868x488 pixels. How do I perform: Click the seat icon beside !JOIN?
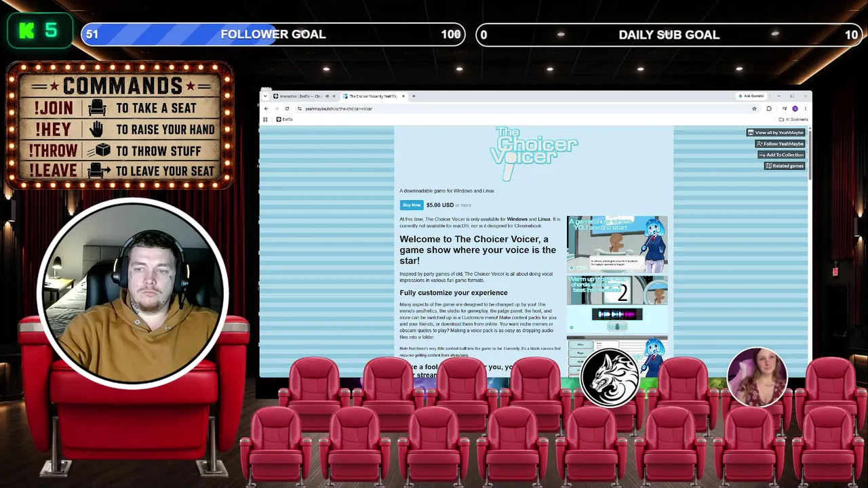[97, 108]
